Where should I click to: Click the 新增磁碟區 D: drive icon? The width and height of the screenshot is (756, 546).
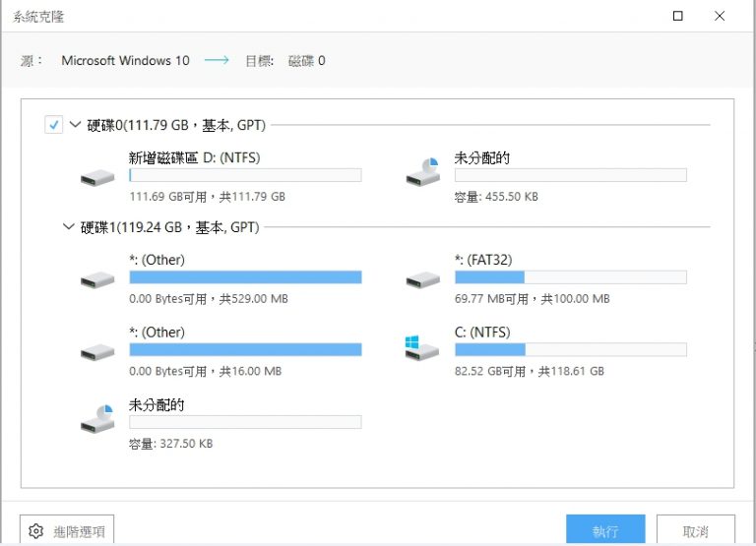click(x=97, y=177)
